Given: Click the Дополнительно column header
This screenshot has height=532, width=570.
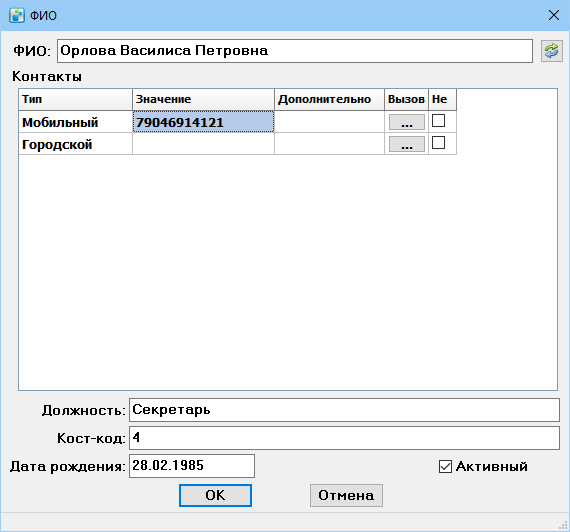Looking at the screenshot, I should click(329, 99).
